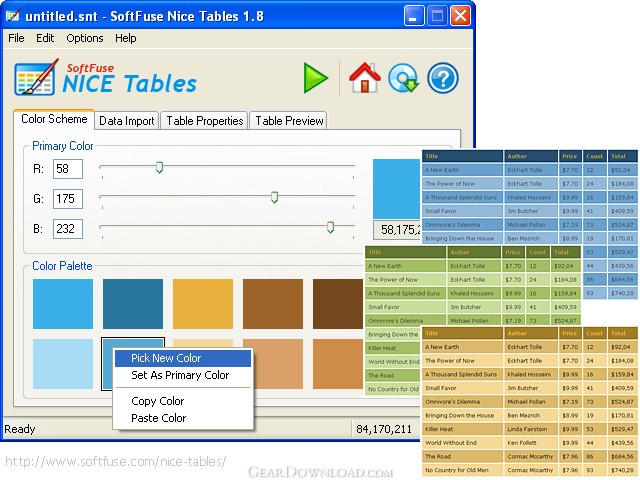Select Set As Primary Color menu entry

183,375
